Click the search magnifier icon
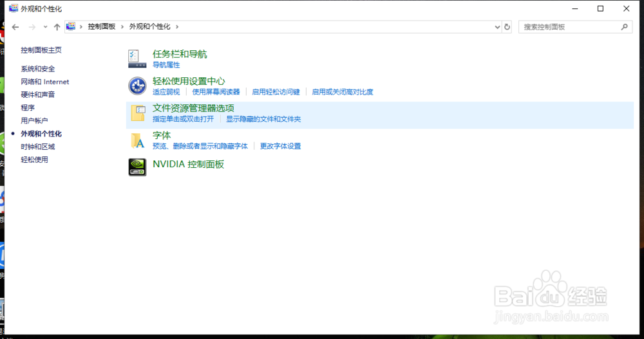Screen dimensions: 644x339 click(x=625, y=27)
